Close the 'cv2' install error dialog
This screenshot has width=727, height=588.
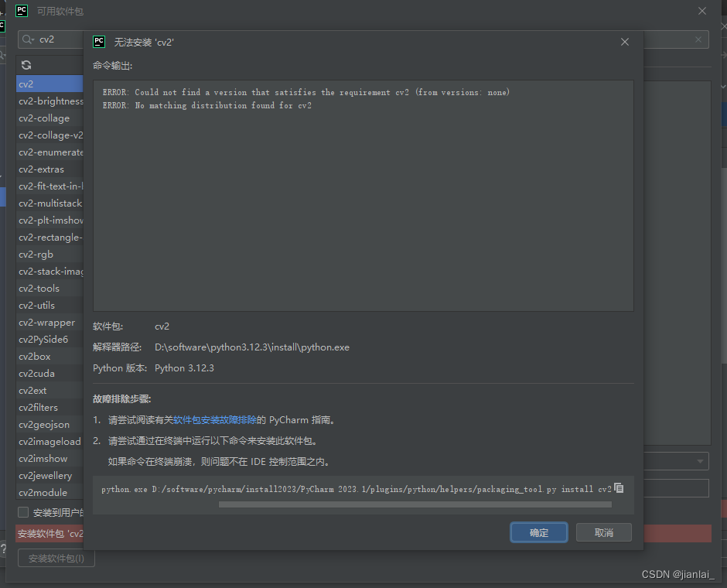click(625, 43)
